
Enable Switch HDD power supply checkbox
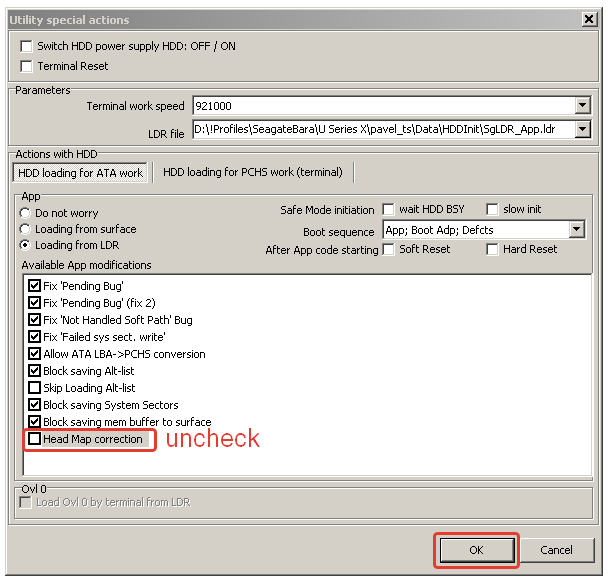[x=27, y=46]
